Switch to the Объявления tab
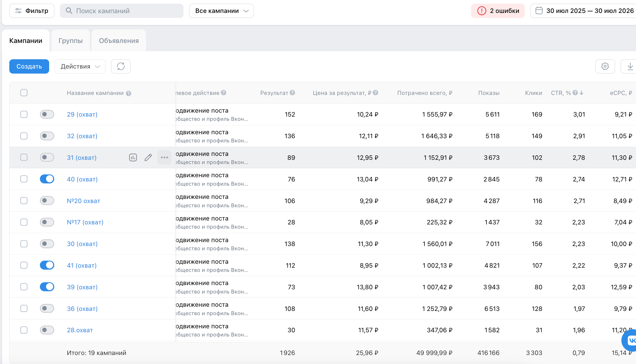Viewport: 636px width, 364px height. tap(119, 41)
